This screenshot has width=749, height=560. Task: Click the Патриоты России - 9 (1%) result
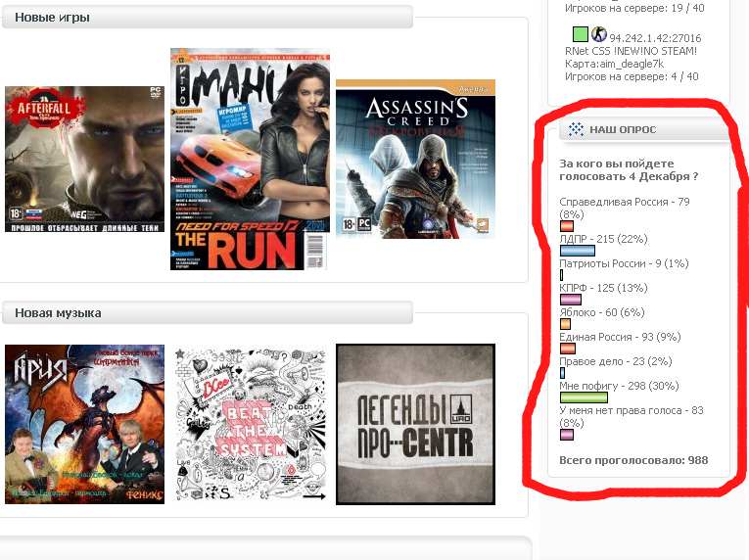pyautogui.click(x=624, y=263)
